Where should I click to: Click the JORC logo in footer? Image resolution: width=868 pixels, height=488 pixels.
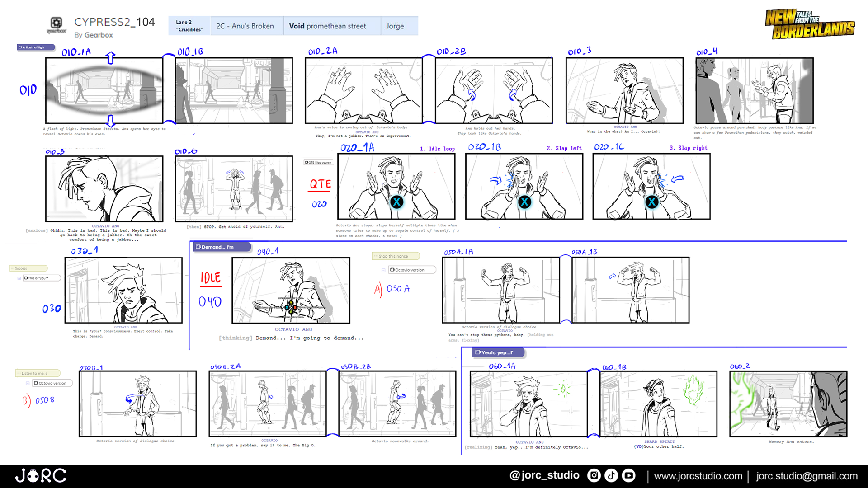[41, 475]
